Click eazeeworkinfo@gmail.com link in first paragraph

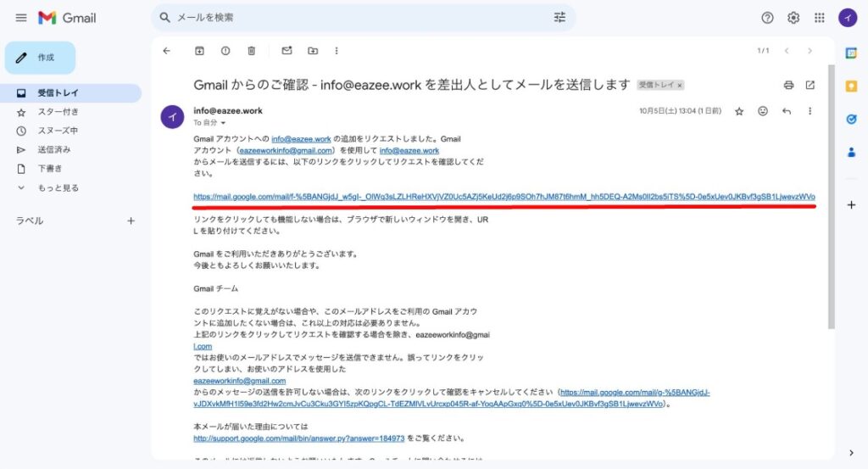pos(286,151)
